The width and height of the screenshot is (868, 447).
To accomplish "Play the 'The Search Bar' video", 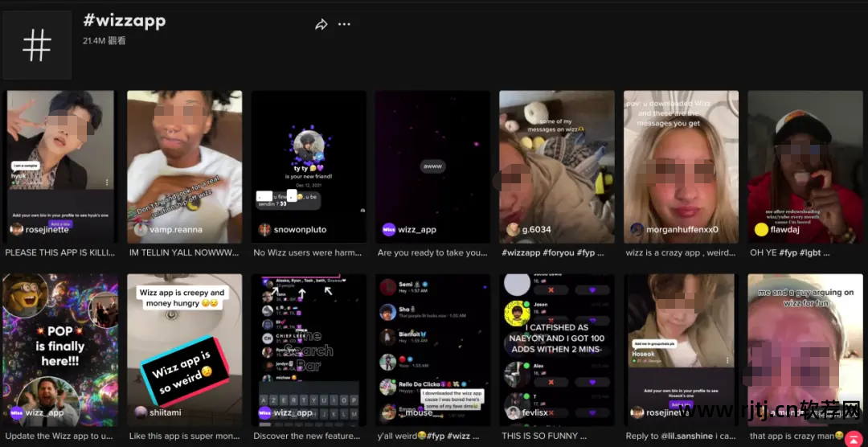I will coord(309,350).
